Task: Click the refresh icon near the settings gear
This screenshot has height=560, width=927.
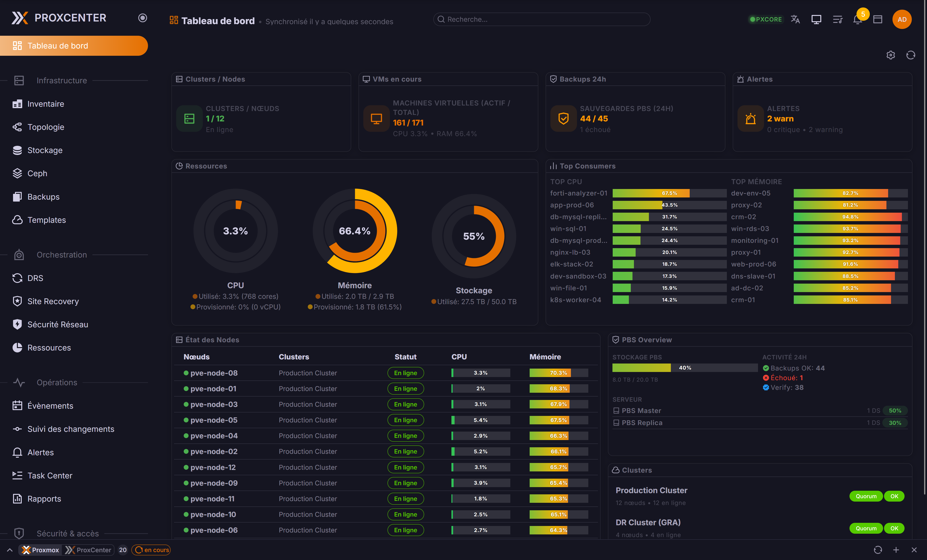Action: (x=911, y=55)
